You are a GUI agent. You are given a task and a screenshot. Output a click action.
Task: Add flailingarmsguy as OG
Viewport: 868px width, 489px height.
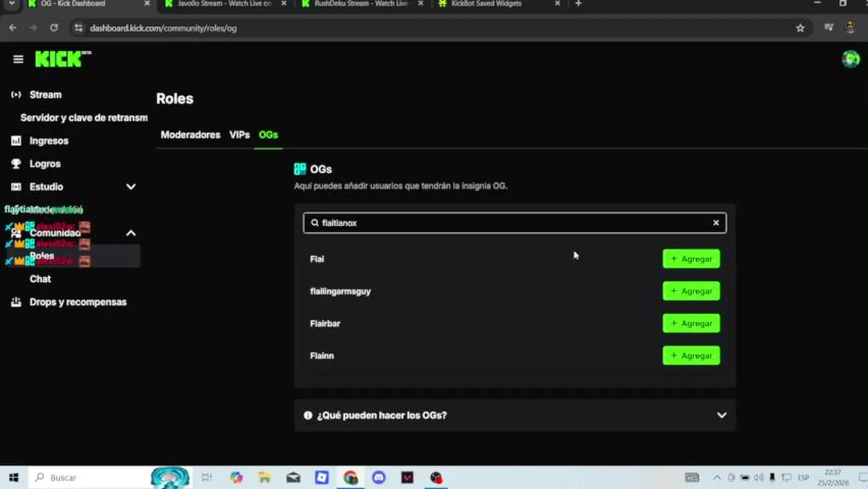(691, 291)
